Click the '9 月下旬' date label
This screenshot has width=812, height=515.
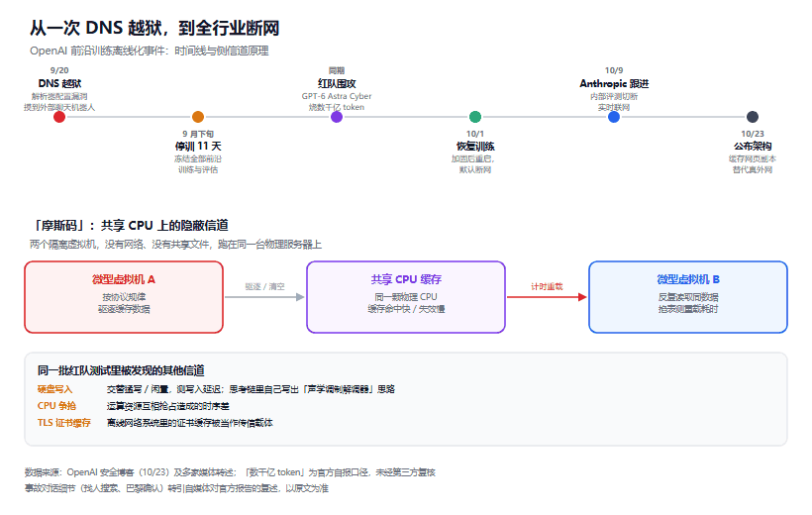tap(198, 134)
